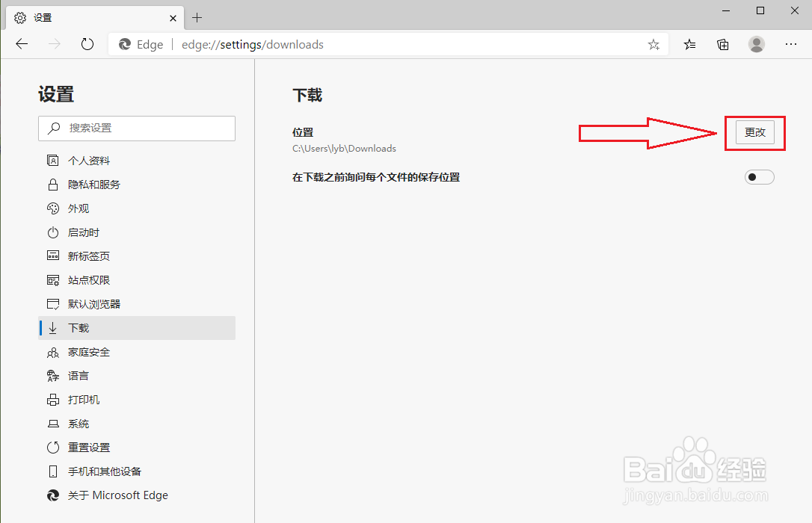Click the Edge logo in address bar
812x523 pixels.
(x=125, y=45)
